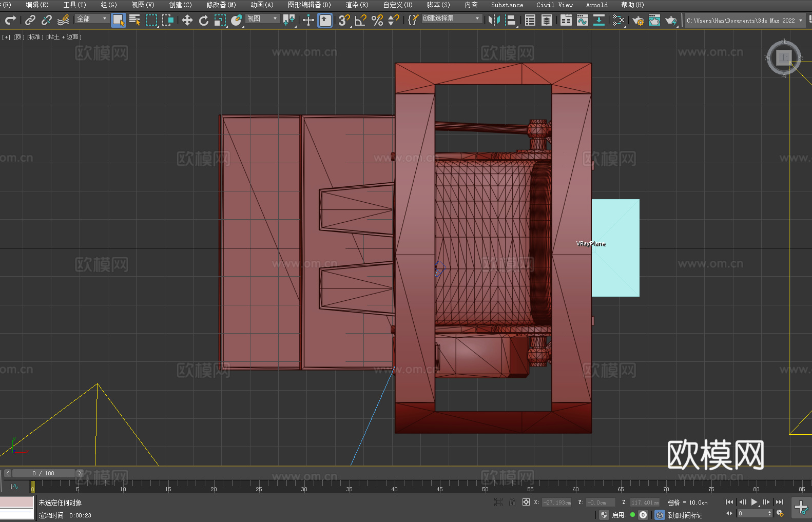The height and width of the screenshot is (522, 812).
Task: Click the [顶] viewport view label
Action: (x=18, y=37)
